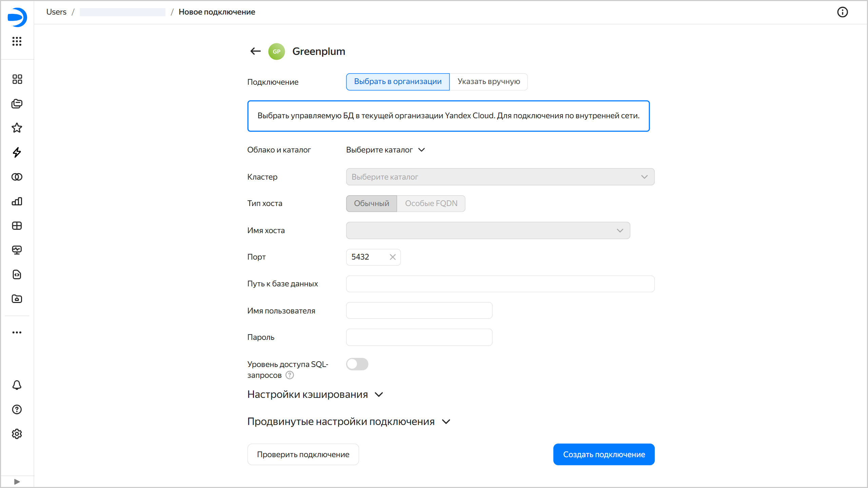Image resolution: width=868 pixels, height=488 pixels.
Task: Open Datasets overlapping circles icon
Action: [x=17, y=177]
